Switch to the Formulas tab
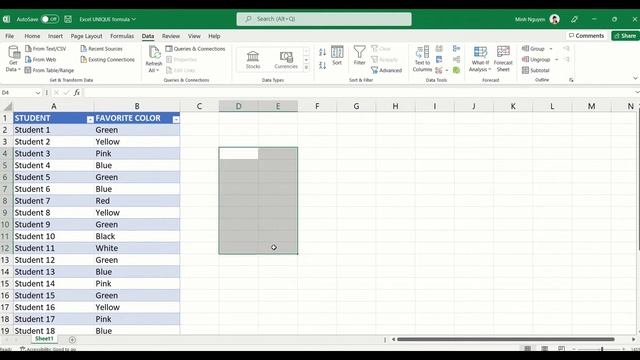The image size is (640, 360). (x=122, y=36)
